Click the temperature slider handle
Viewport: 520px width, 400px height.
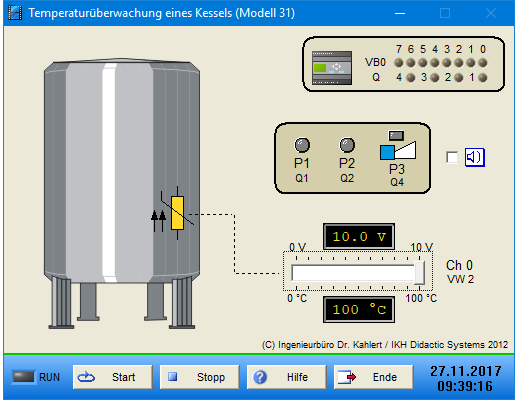pyautogui.click(x=419, y=273)
